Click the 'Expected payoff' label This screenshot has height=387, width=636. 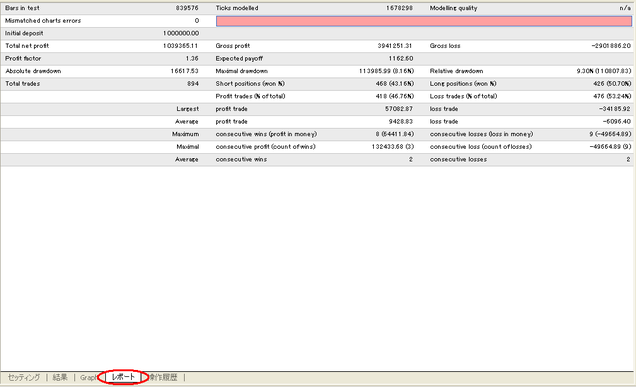point(239,58)
